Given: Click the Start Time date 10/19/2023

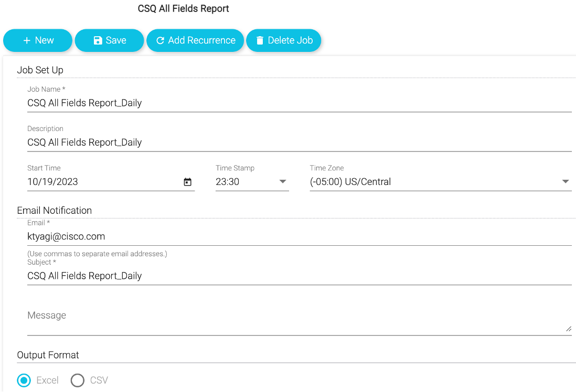Looking at the screenshot, I should coord(53,182).
